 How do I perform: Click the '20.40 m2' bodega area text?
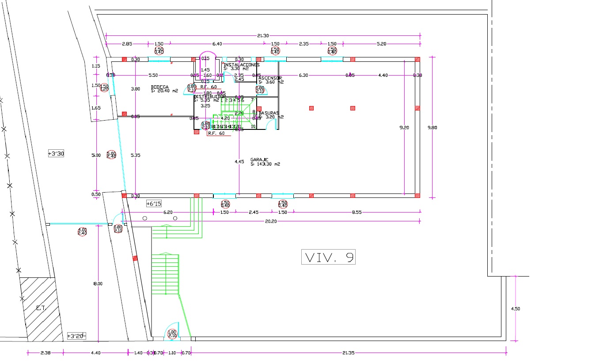(x=167, y=91)
